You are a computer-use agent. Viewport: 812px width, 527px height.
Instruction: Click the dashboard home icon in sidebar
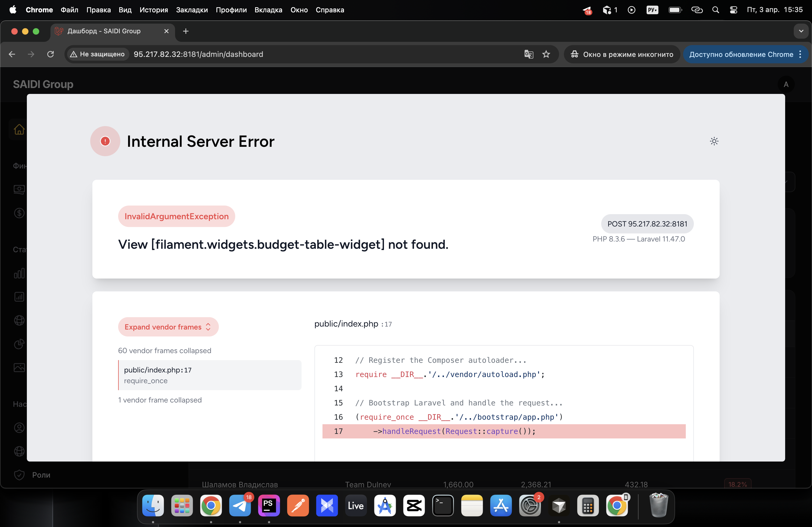(19, 130)
